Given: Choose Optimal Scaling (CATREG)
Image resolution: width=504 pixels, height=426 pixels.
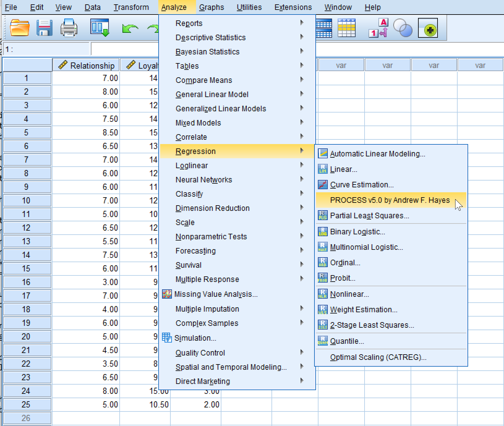Looking at the screenshot, I should tap(378, 357).
